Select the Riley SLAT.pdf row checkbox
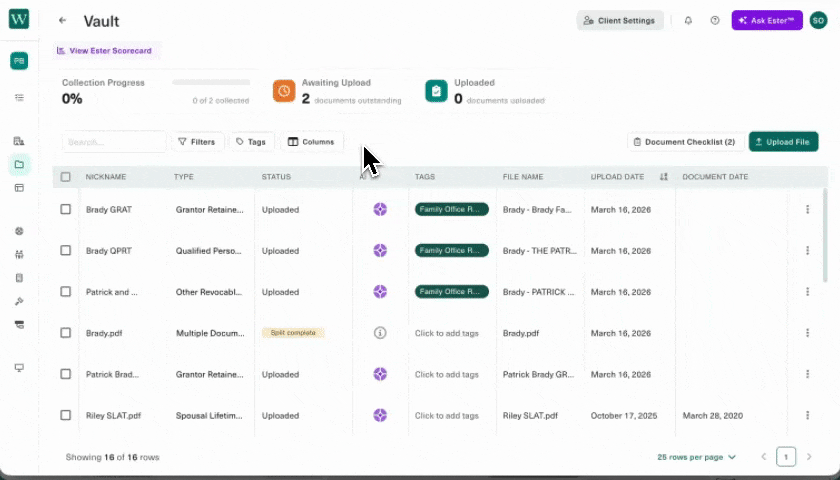This screenshot has width=840, height=480. (66, 415)
